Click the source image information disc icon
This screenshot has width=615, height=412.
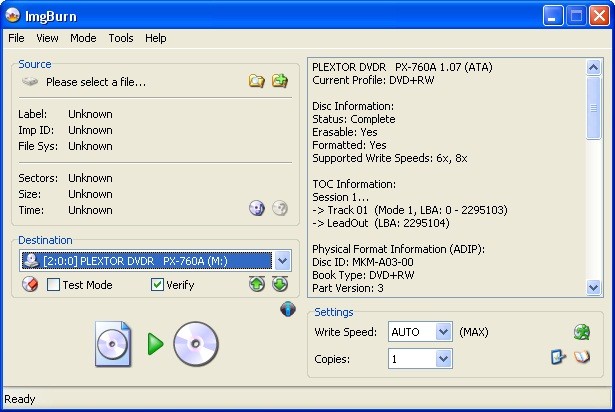click(257, 208)
